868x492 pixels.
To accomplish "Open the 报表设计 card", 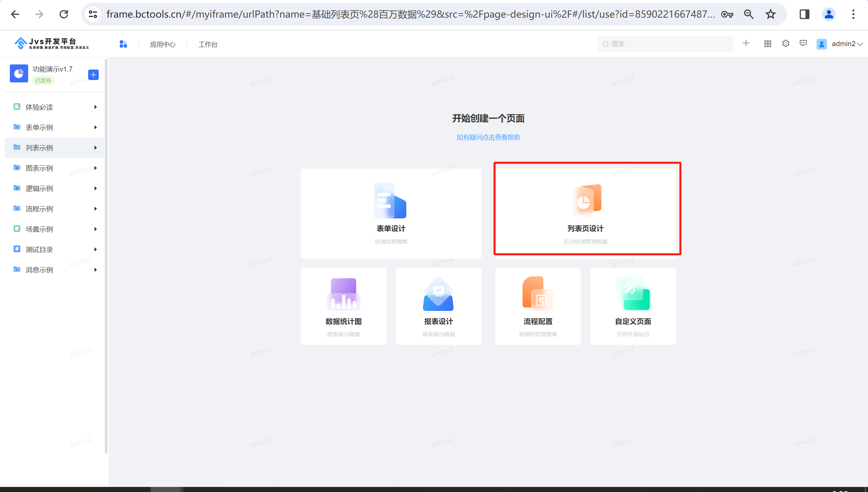I will 438,306.
